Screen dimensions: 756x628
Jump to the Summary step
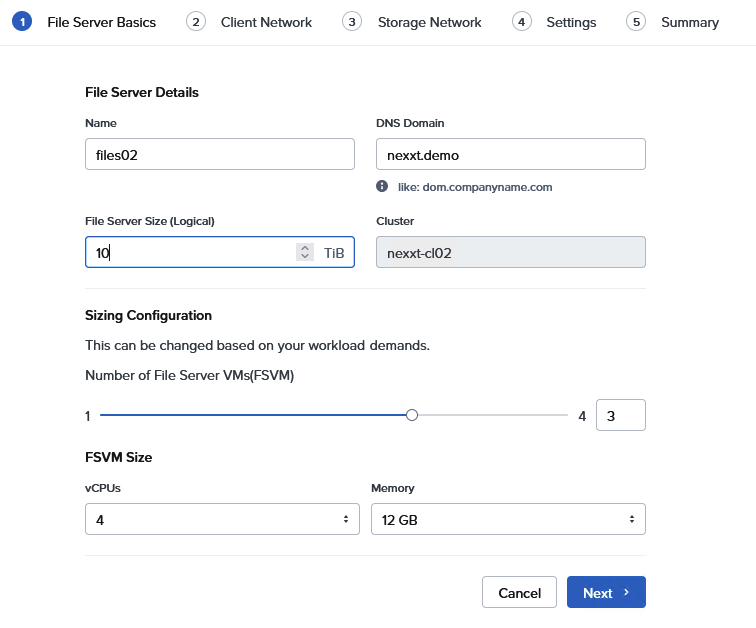[x=689, y=22]
